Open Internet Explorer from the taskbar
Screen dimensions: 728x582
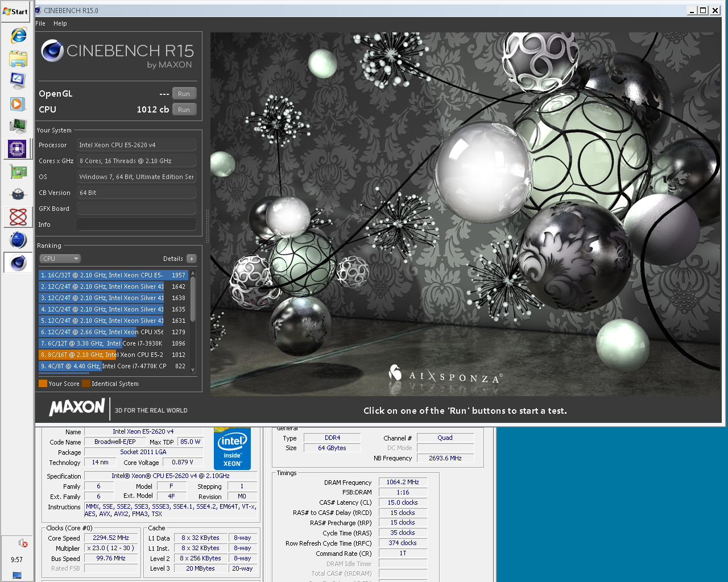coord(18,35)
